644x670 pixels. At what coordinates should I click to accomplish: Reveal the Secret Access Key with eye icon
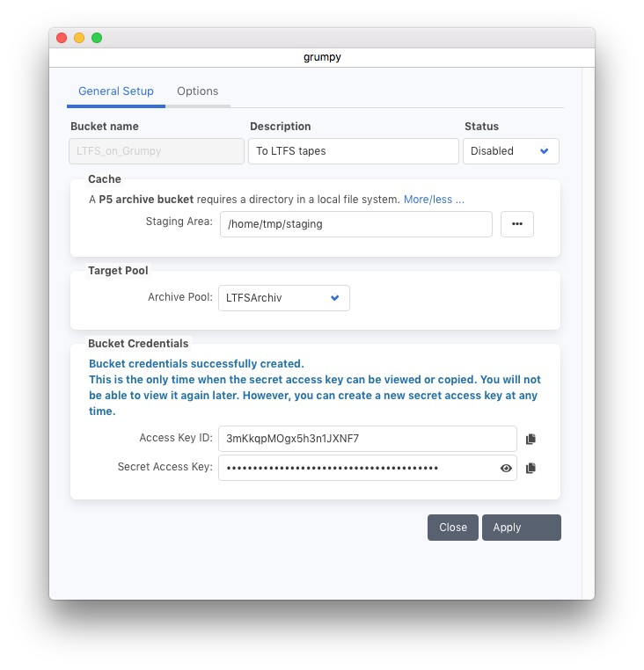click(x=506, y=469)
